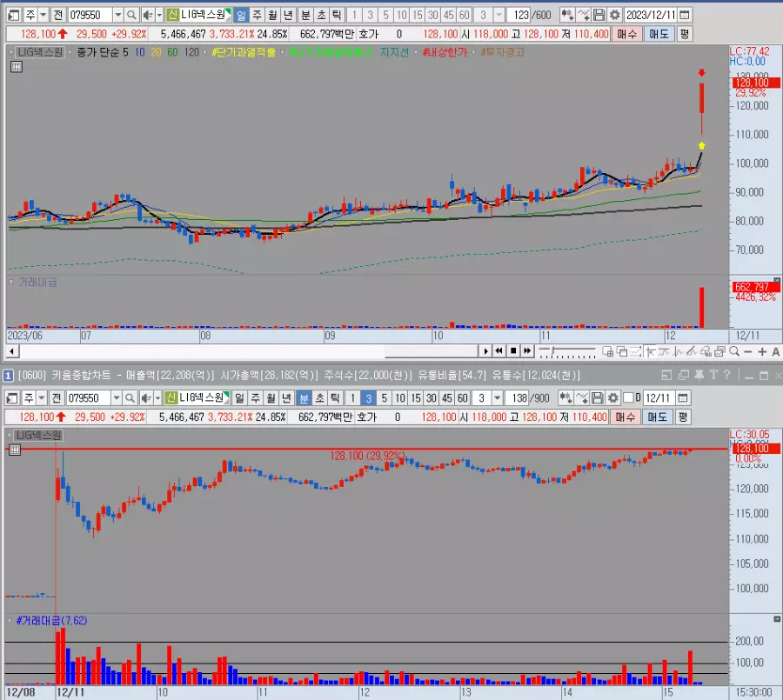Select the 초 (second) period in bottom chart

(x=319, y=398)
